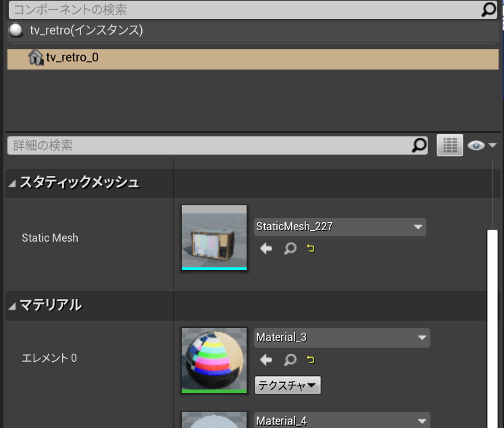Open the テクスチャ dropdown button
Image resolution: width=504 pixels, height=428 pixels.
click(288, 385)
